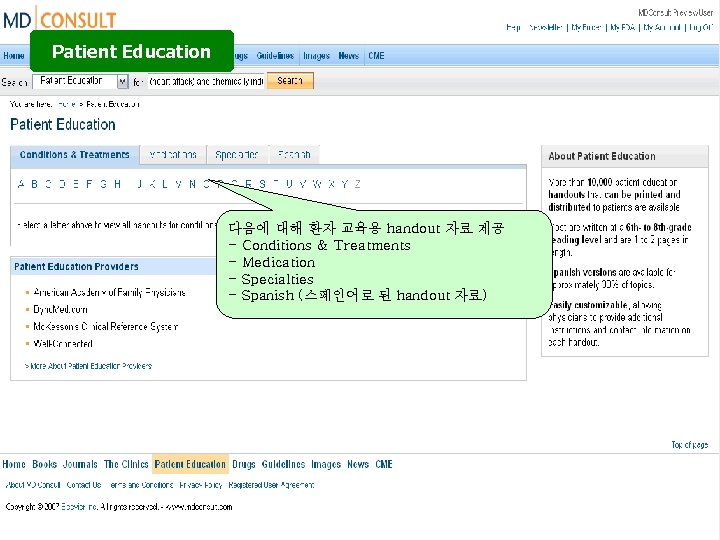Open CME in the top navigation bar
This screenshot has width=720, height=540.
click(376, 56)
